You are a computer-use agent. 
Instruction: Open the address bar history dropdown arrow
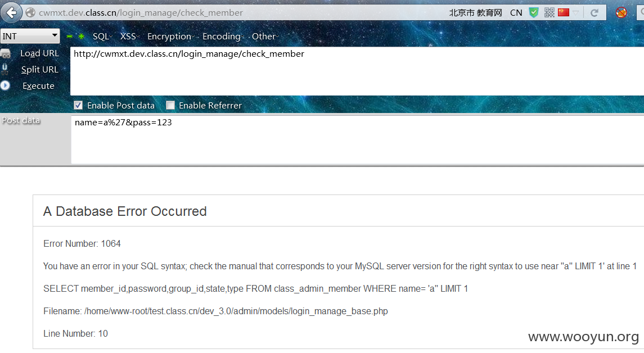coord(576,13)
